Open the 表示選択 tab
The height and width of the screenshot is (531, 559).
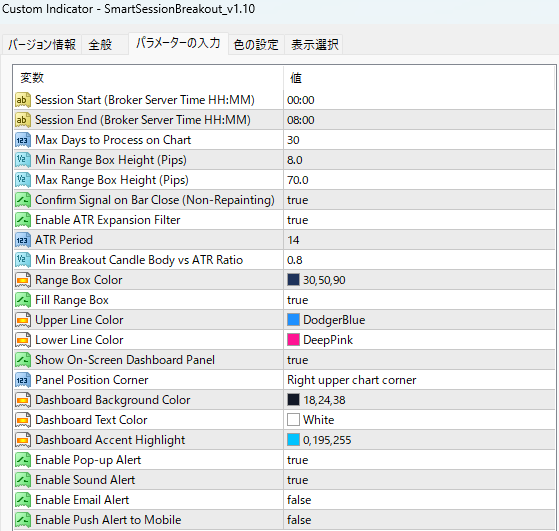tap(314, 45)
